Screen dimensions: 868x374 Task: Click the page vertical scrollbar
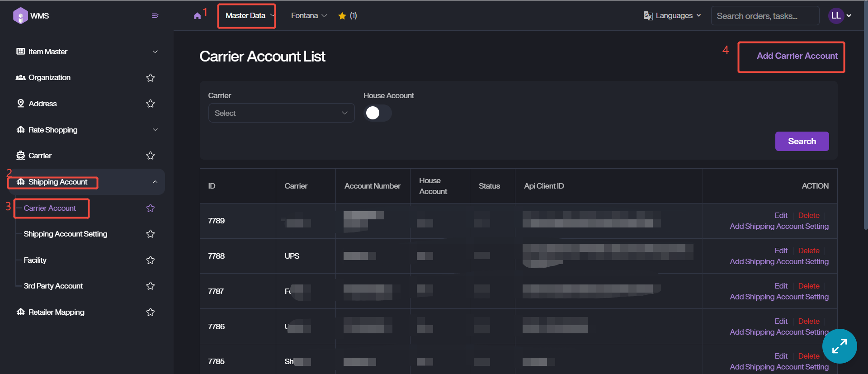pyautogui.click(x=865, y=113)
